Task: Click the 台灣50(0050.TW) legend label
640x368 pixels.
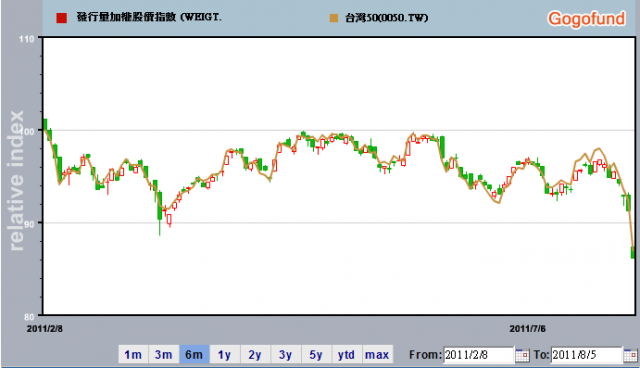Action: [387, 18]
